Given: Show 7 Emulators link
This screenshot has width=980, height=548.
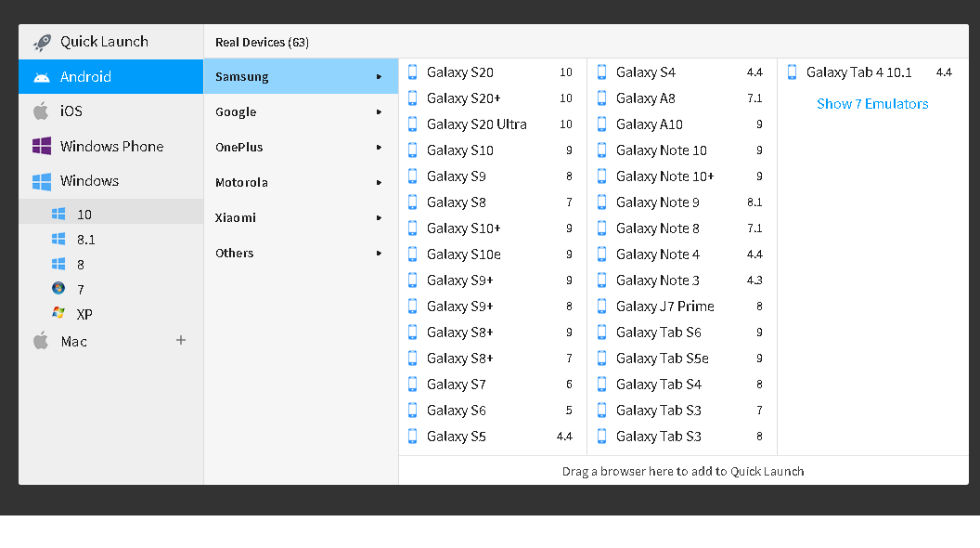Looking at the screenshot, I should (x=872, y=104).
